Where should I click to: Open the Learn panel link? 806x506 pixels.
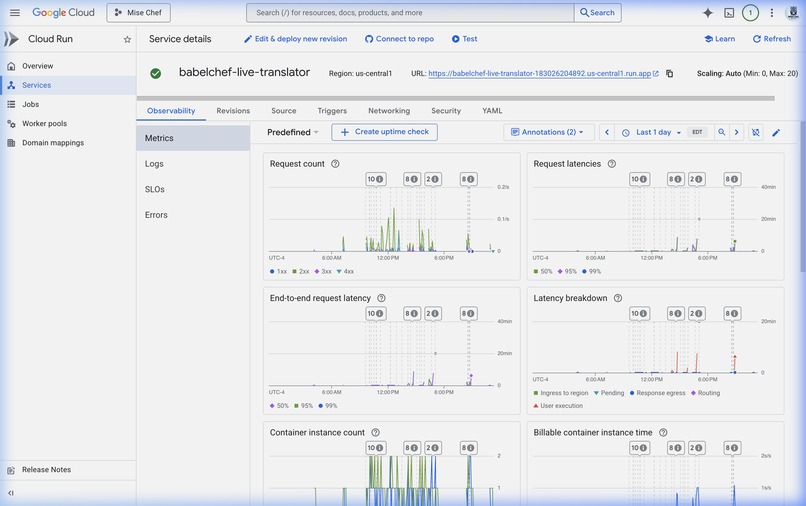720,39
